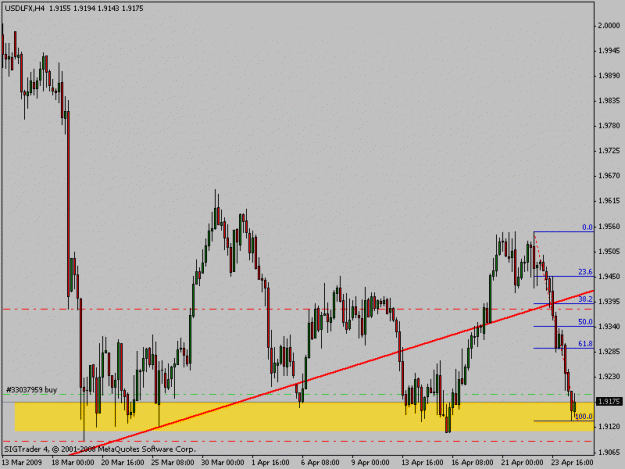Screen dimensions: 625x469
Task: Click time axis label 30 Mar 00:00
Action: pos(223,463)
